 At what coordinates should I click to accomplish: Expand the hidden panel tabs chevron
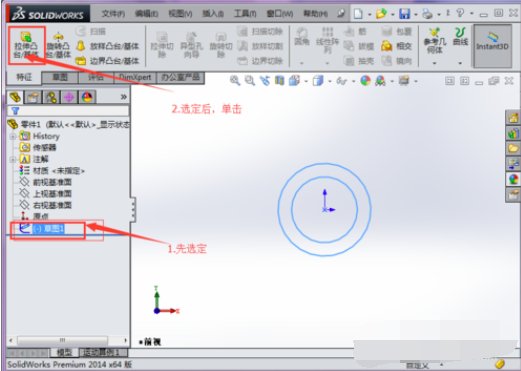[x=123, y=97]
